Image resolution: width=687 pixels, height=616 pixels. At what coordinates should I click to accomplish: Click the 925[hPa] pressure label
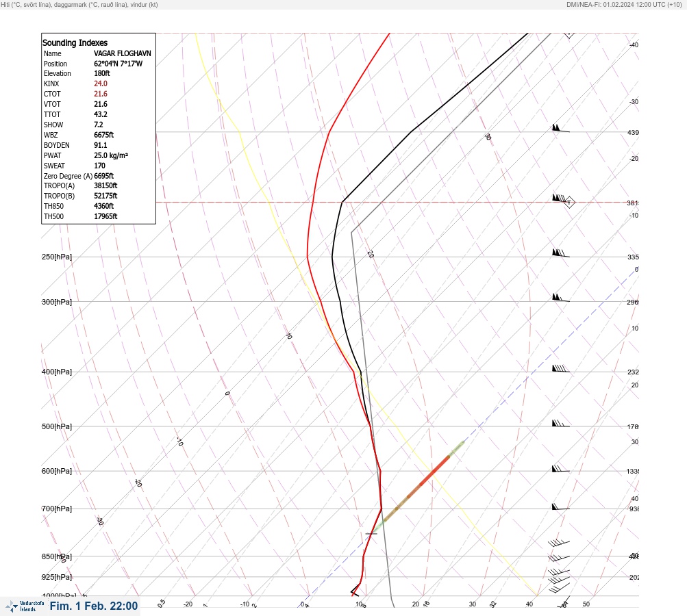tap(57, 577)
